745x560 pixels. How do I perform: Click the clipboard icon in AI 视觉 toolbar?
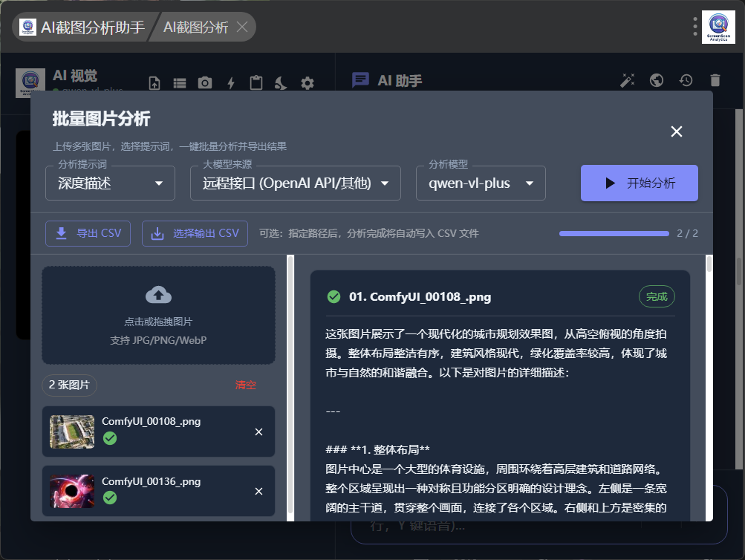pos(256,83)
